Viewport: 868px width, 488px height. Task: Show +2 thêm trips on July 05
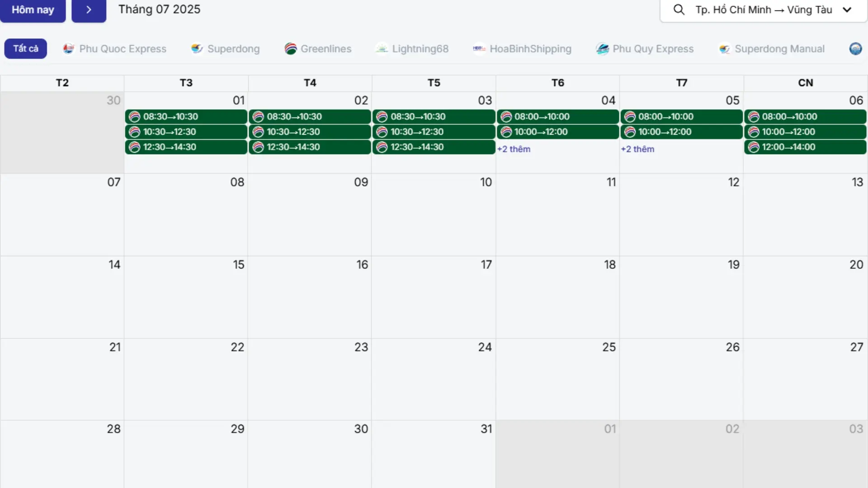pyautogui.click(x=637, y=149)
